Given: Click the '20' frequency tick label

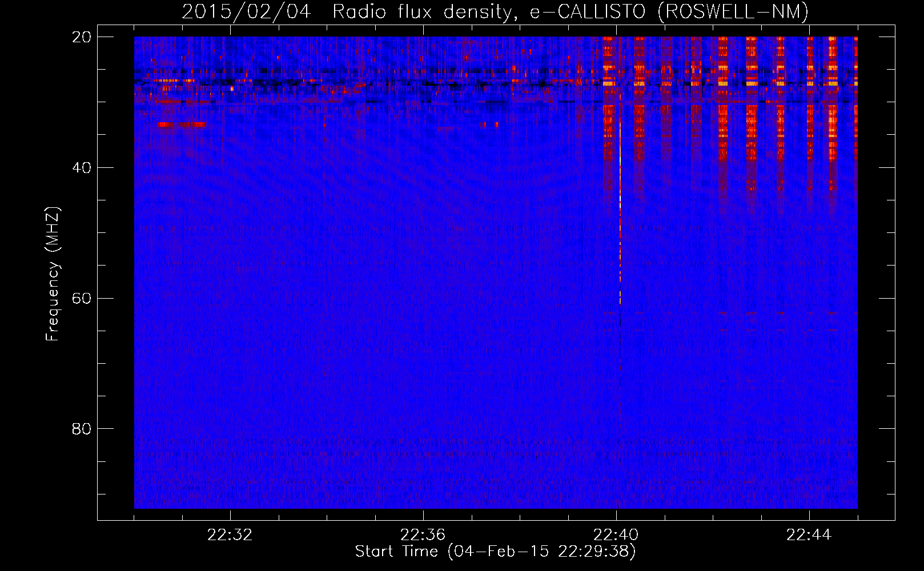Looking at the screenshot, I should [82, 37].
